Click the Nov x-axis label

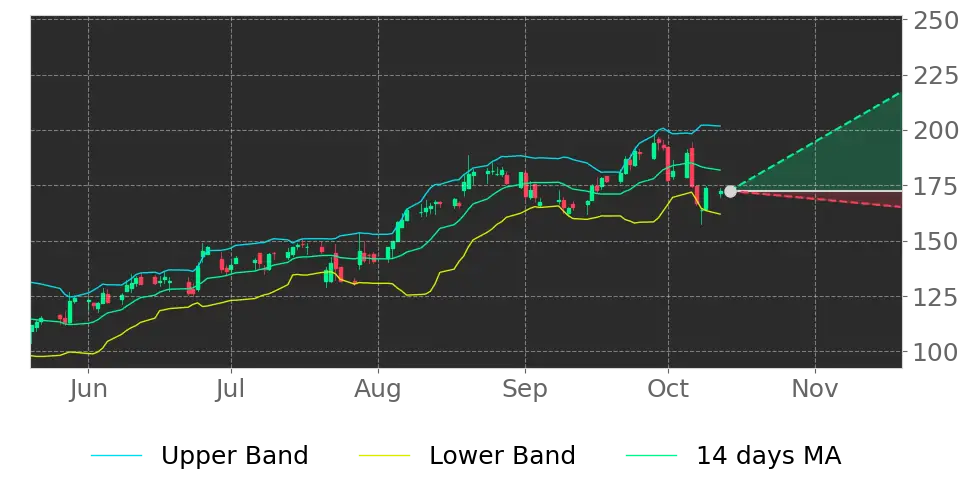(x=815, y=389)
